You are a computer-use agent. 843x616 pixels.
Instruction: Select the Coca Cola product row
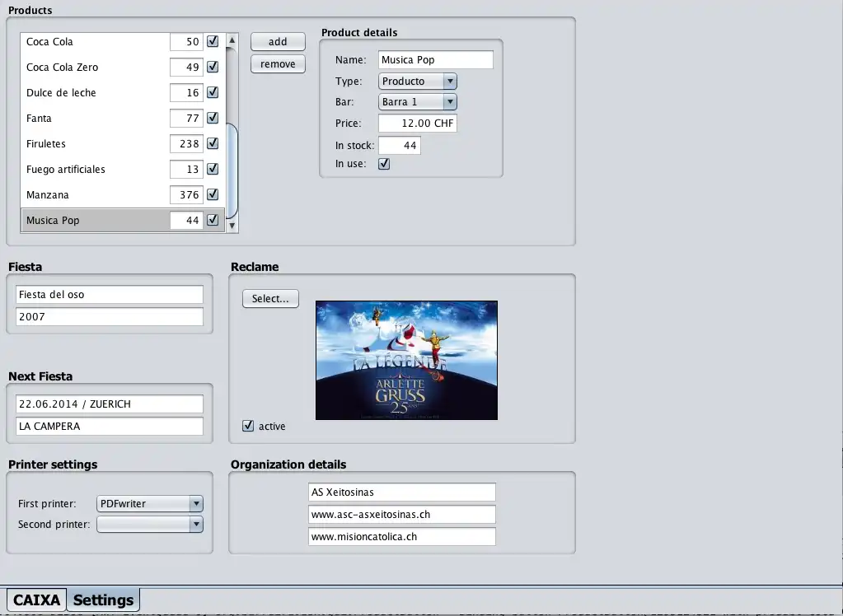point(123,41)
